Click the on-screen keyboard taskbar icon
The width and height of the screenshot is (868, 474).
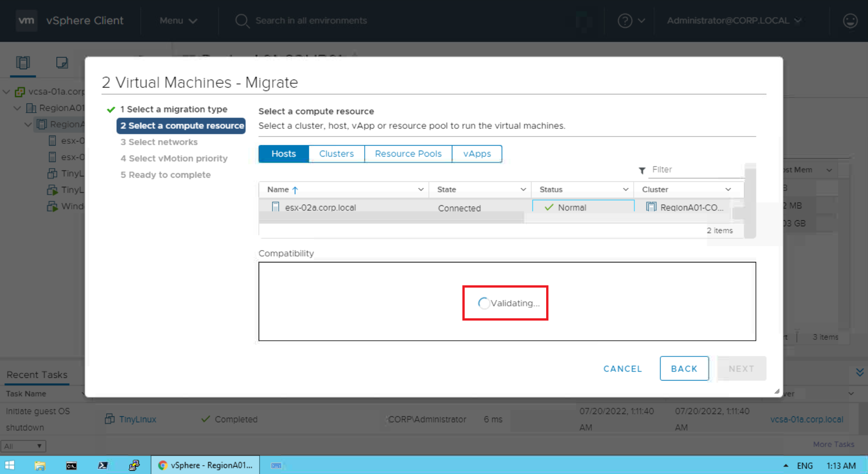276,465
